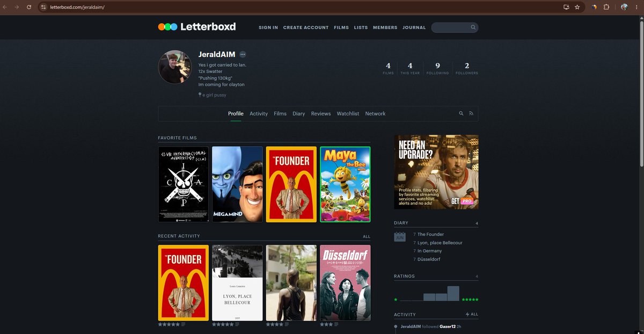This screenshot has height=334, width=644.
Task: Open the Club Internacional Aguerridos favorite poster
Action: click(x=183, y=184)
